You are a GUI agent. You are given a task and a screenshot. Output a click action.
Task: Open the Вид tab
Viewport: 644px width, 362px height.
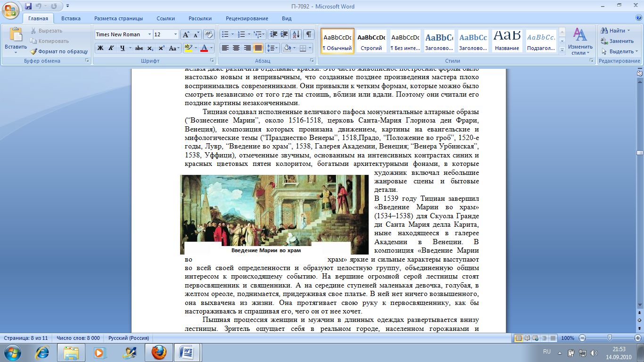(287, 18)
